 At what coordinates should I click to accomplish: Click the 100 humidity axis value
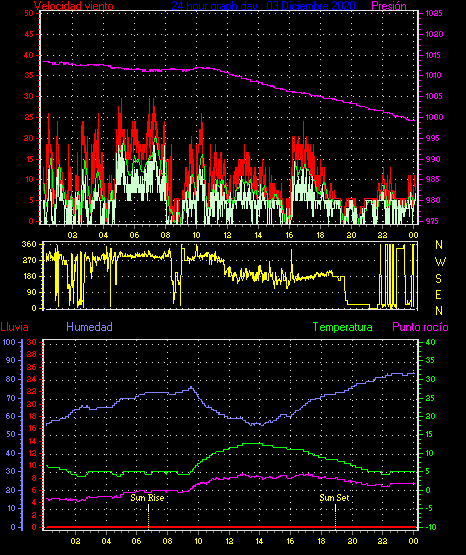[x=9, y=342]
